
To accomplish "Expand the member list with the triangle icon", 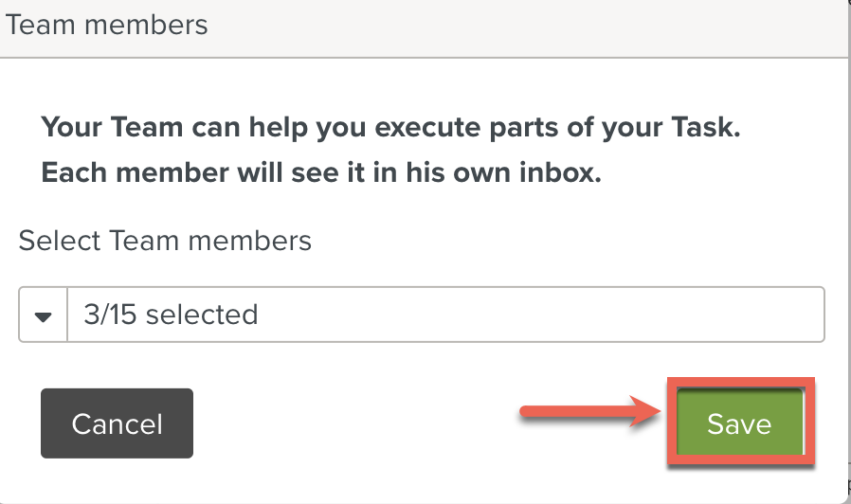I will point(43,315).
